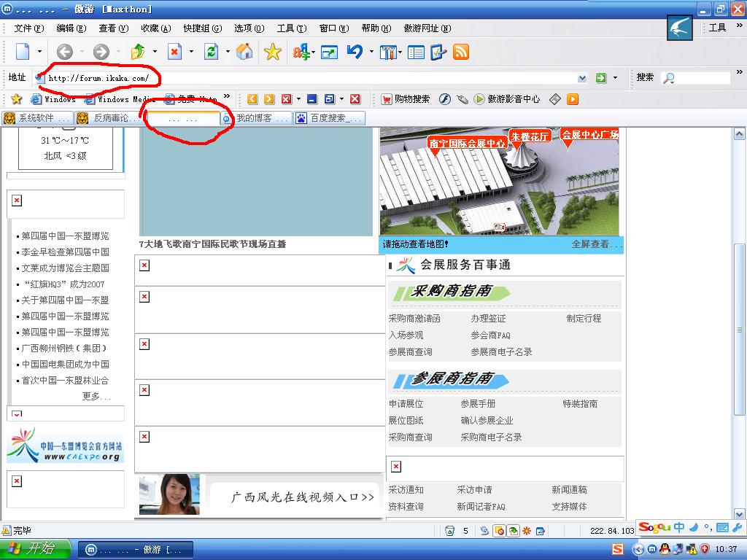Click the green Go arrow beside address bar
The width and height of the screenshot is (747, 560).
601,77
